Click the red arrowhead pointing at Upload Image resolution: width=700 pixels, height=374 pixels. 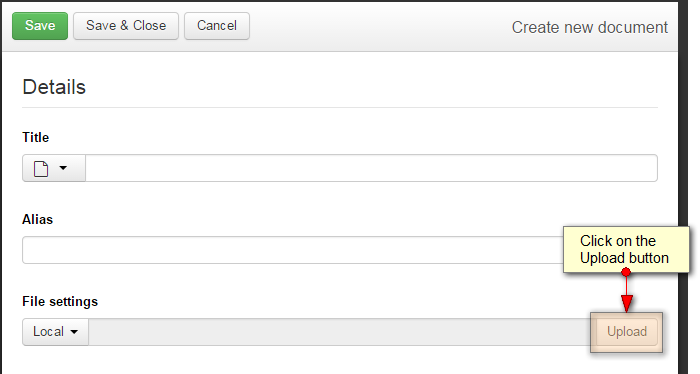tap(626, 303)
